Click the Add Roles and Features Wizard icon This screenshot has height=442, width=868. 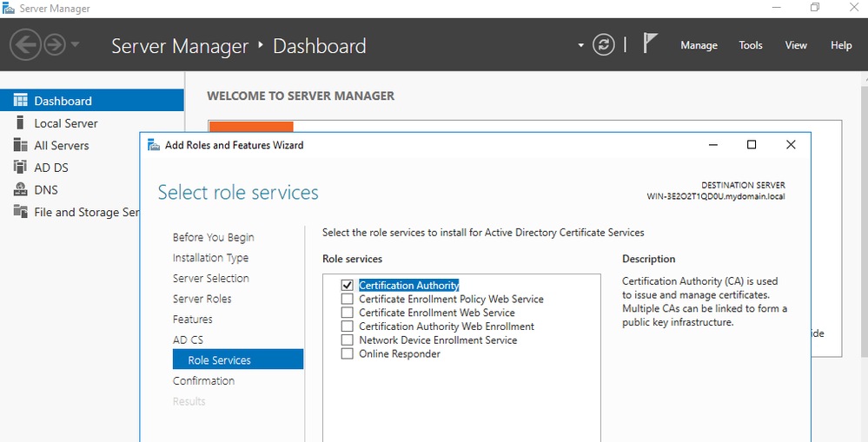point(154,145)
